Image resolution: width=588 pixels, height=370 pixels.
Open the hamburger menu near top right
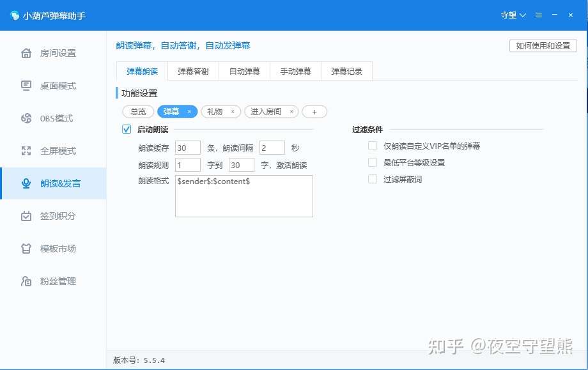pos(537,15)
